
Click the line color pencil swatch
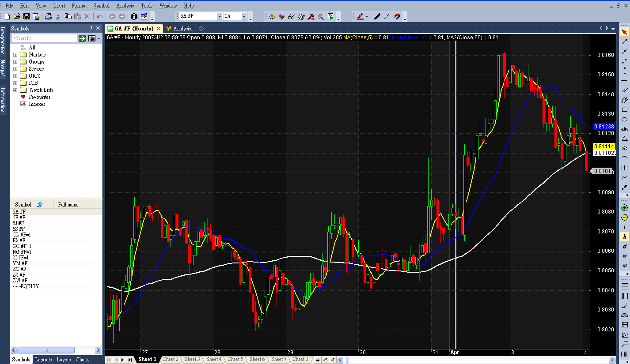tap(360, 16)
